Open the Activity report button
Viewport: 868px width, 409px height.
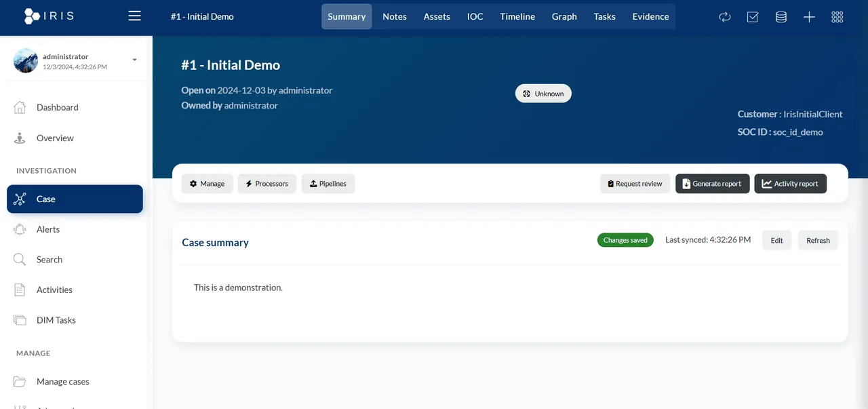[x=790, y=184]
